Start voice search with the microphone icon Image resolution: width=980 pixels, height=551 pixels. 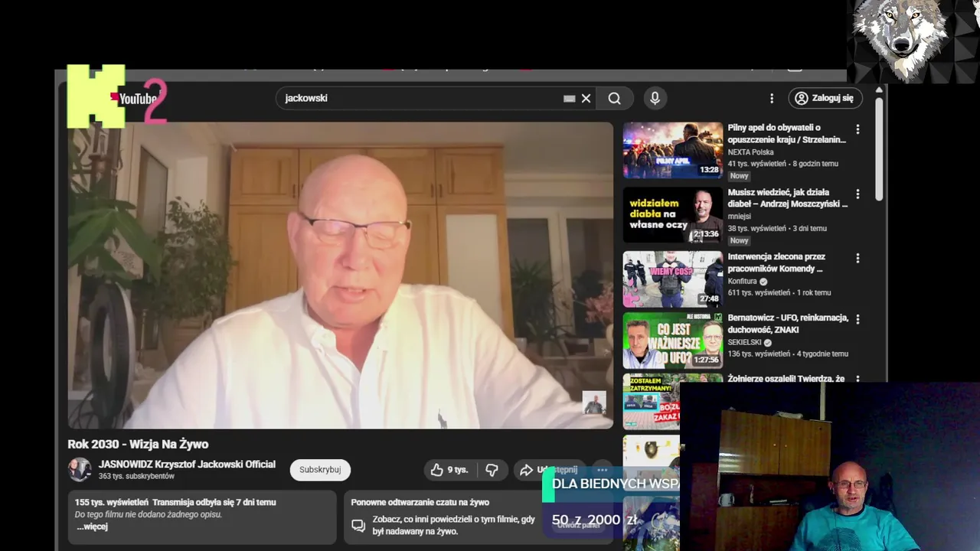pyautogui.click(x=655, y=98)
